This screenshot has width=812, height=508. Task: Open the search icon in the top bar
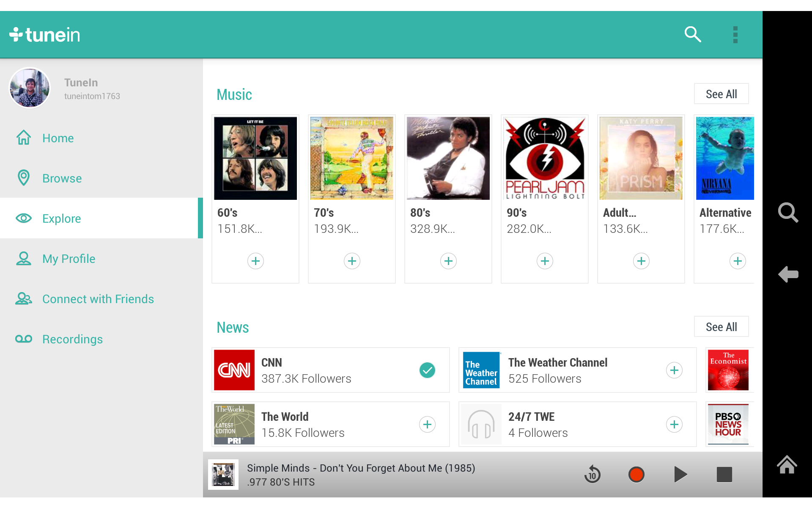[x=692, y=34]
